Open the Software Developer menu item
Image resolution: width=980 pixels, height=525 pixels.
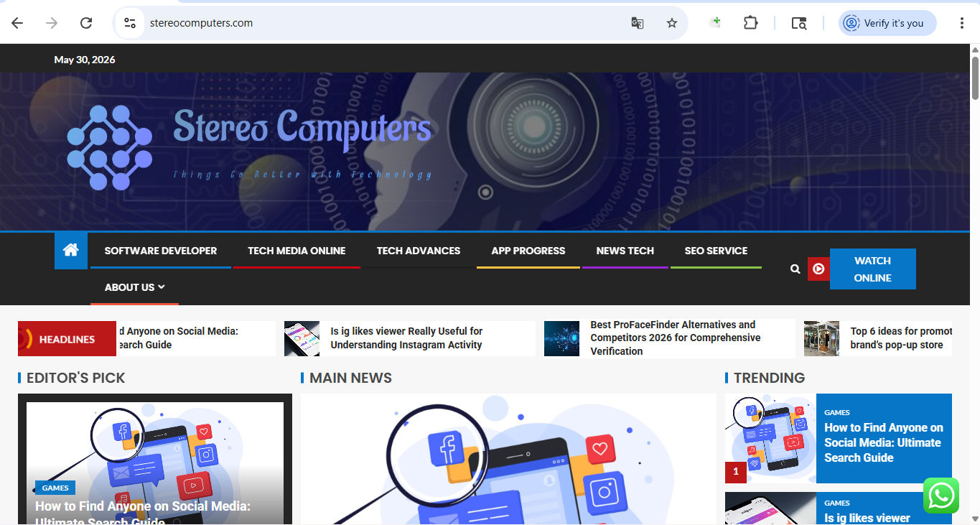click(x=161, y=251)
